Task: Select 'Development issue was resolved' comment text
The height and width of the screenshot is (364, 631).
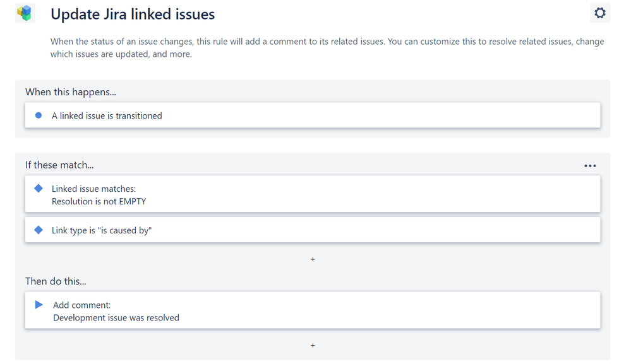Action: pyautogui.click(x=116, y=318)
